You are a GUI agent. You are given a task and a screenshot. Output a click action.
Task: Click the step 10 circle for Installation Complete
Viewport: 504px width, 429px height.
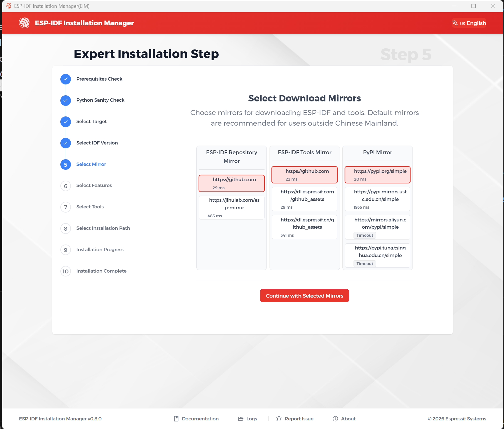[66, 271]
